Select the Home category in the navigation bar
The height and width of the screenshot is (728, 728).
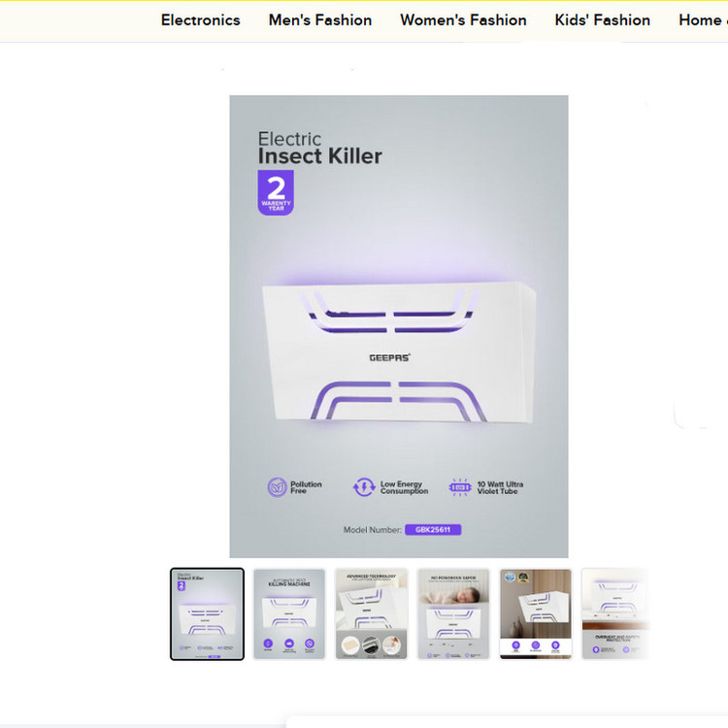pos(701,20)
